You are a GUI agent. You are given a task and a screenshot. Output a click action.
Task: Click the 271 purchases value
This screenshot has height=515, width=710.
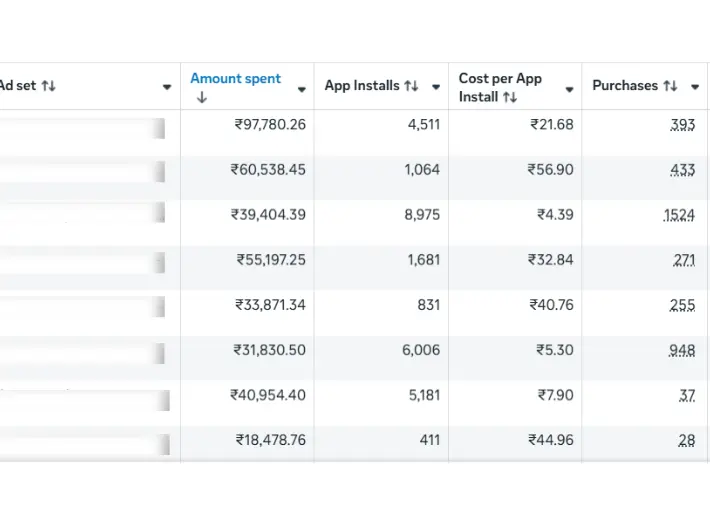tap(684, 260)
